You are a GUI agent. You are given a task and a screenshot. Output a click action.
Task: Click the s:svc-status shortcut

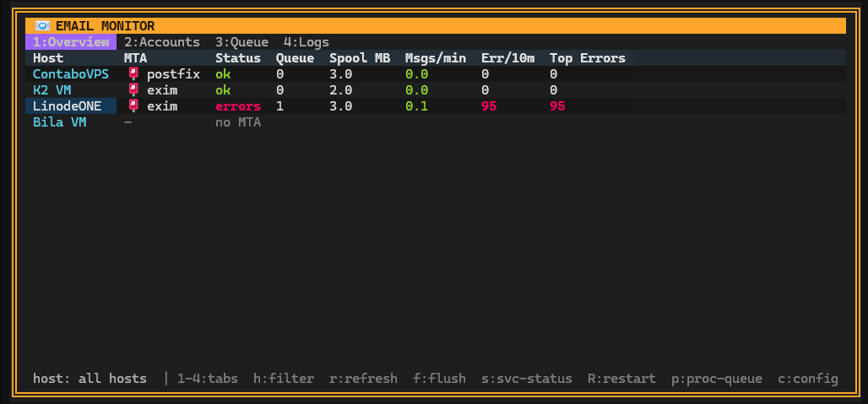click(x=526, y=379)
